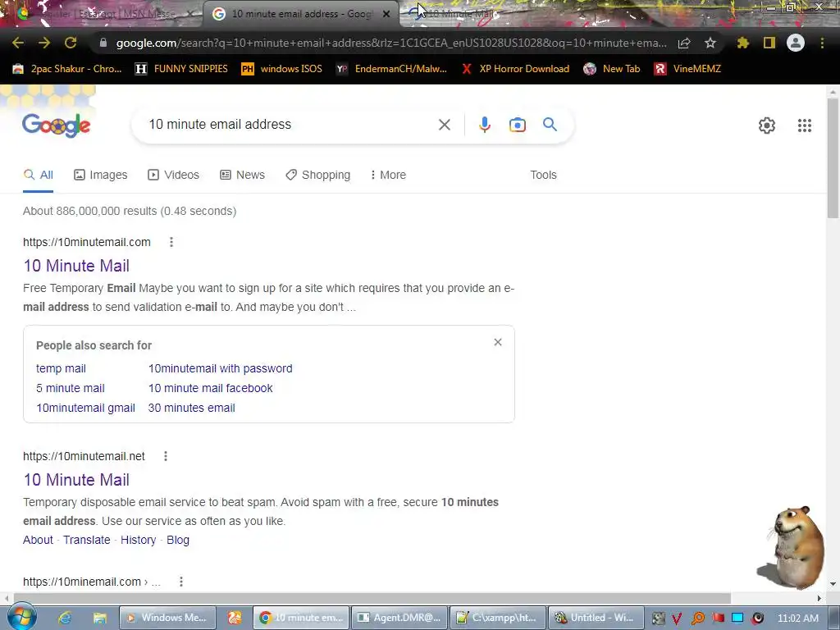This screenshot has height=630, width=840.
Task: Switch to Agent.DMR taskbar window
Action: 399,618
